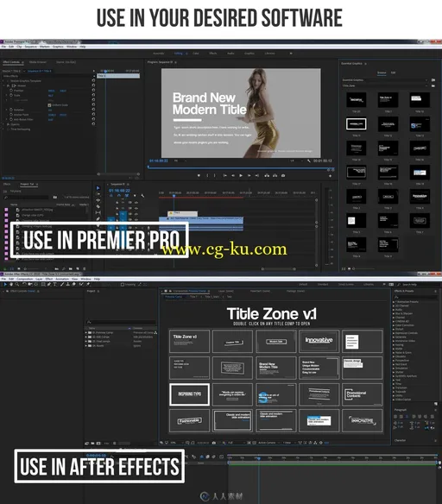This screenshot has height=504, width=442.
Task: Open the Title_Zone folder dropdown in Essential Graphics
Action: click(385, 85)
